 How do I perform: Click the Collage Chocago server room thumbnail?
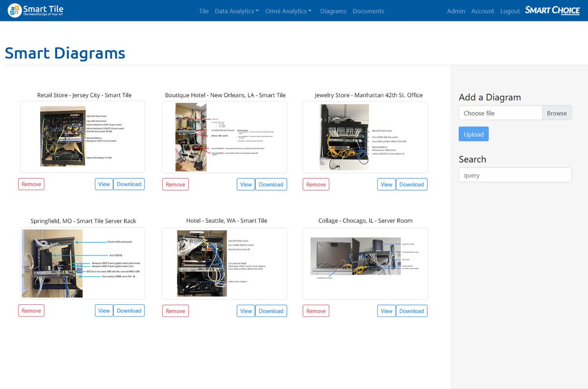click(x=365, y=263)
